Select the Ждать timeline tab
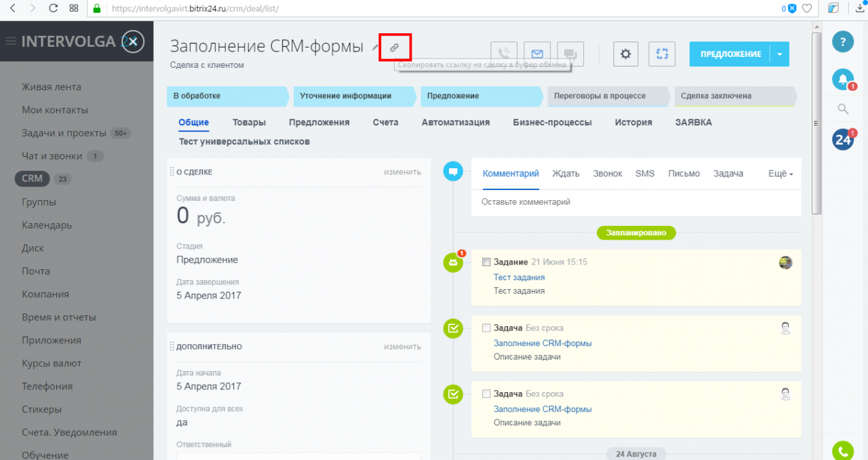 coord(566,174)
